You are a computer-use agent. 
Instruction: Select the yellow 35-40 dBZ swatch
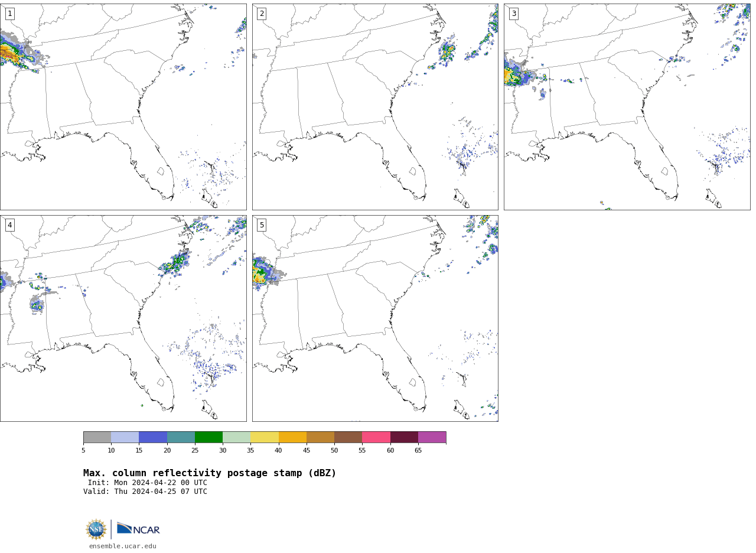coord(265,437)
